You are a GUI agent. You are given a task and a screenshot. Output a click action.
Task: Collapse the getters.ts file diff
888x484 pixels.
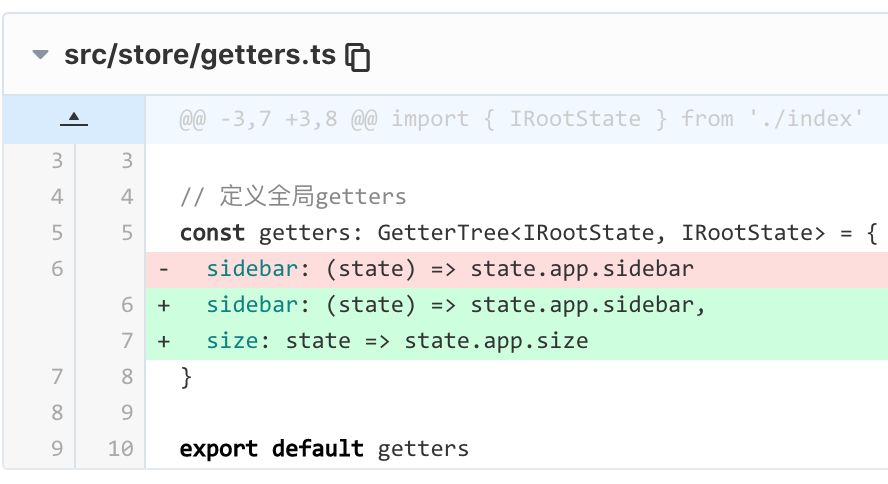pos(40,55)
